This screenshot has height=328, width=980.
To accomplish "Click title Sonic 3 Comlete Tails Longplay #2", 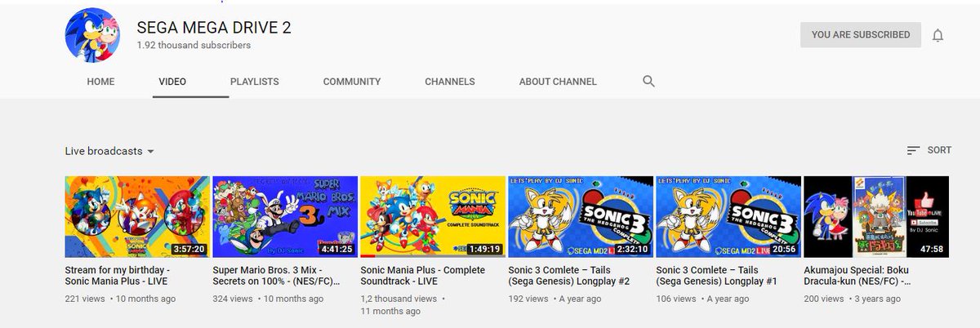I will (569, 276).
